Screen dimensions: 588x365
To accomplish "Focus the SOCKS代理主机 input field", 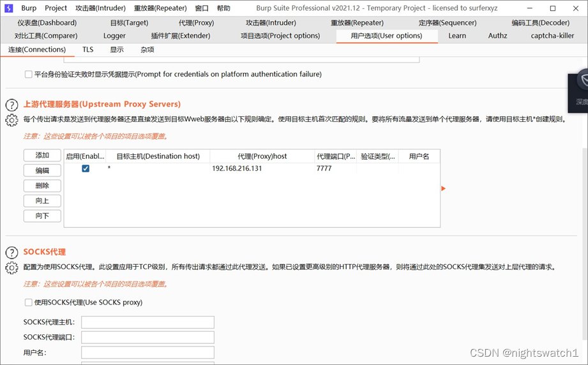I will click(x=147, y=322).
